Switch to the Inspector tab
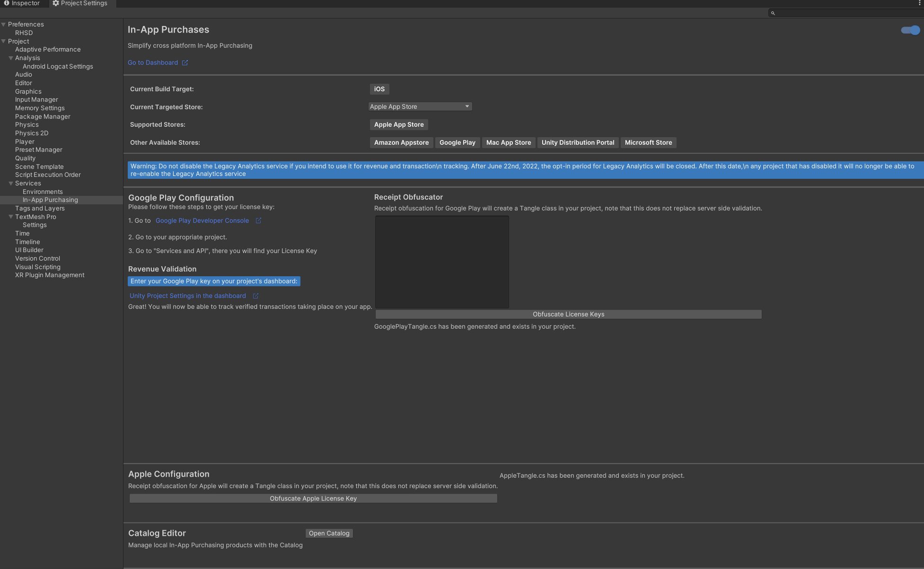 (22, 3)
